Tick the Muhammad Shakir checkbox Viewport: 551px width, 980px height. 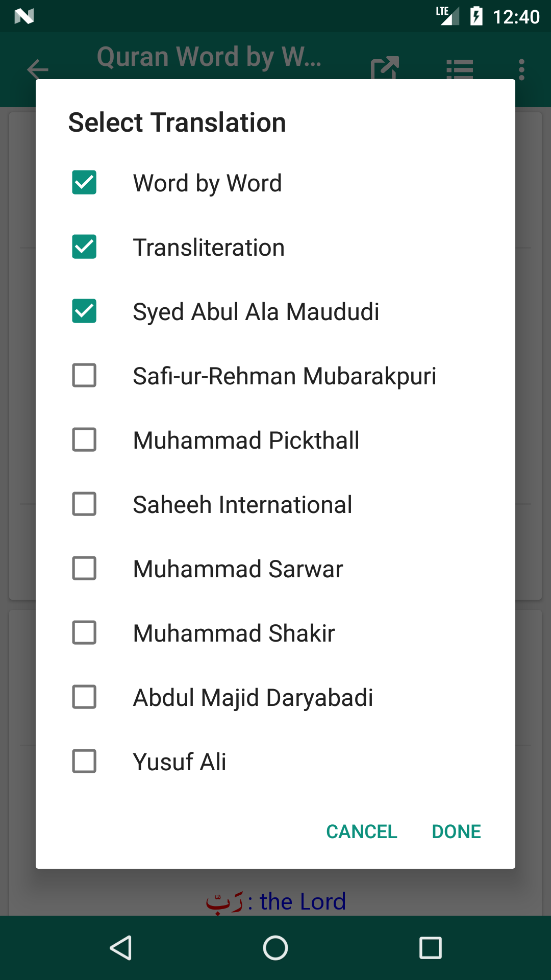pyautogui.click(x=84, y=633)
